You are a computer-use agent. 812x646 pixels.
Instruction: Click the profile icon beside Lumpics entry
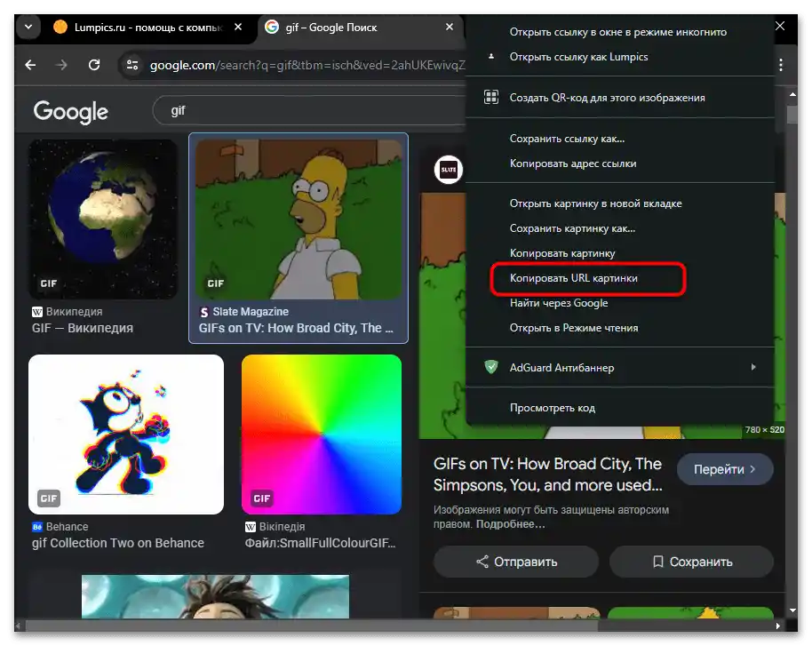(491, 57)
